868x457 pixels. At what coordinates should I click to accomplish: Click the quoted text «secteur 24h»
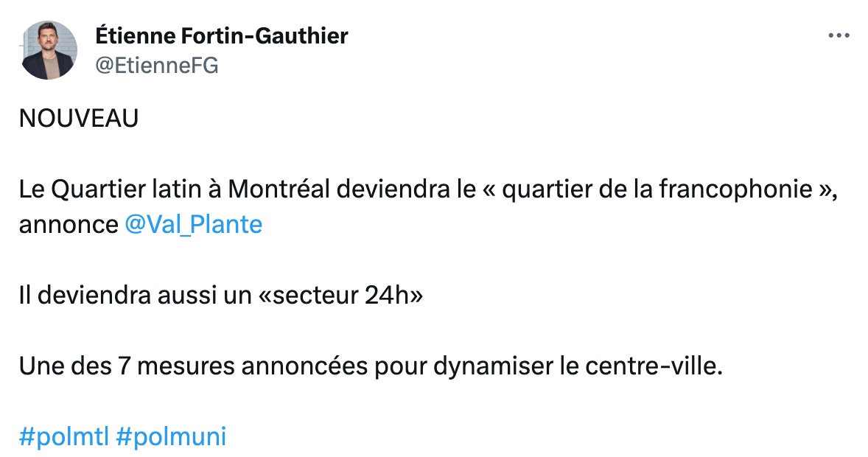(x=340, y=296)
